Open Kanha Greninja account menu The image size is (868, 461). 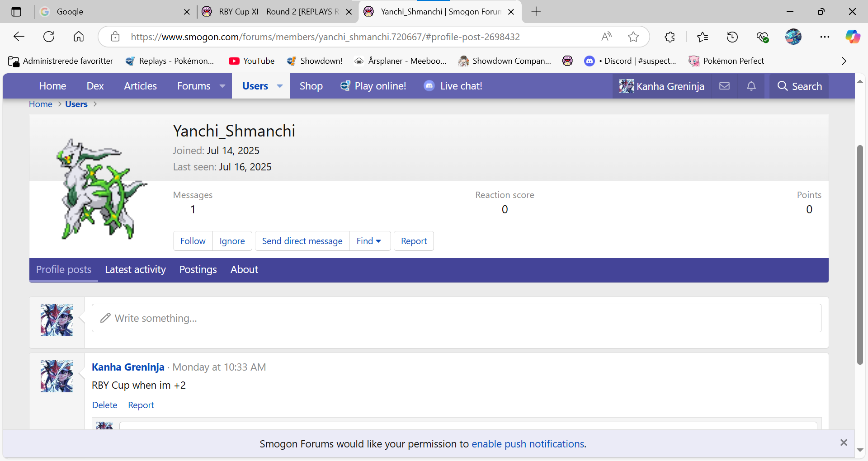661,86
